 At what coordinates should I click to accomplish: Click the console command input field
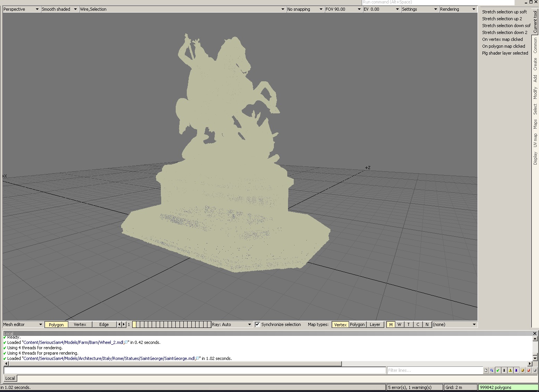195,370
